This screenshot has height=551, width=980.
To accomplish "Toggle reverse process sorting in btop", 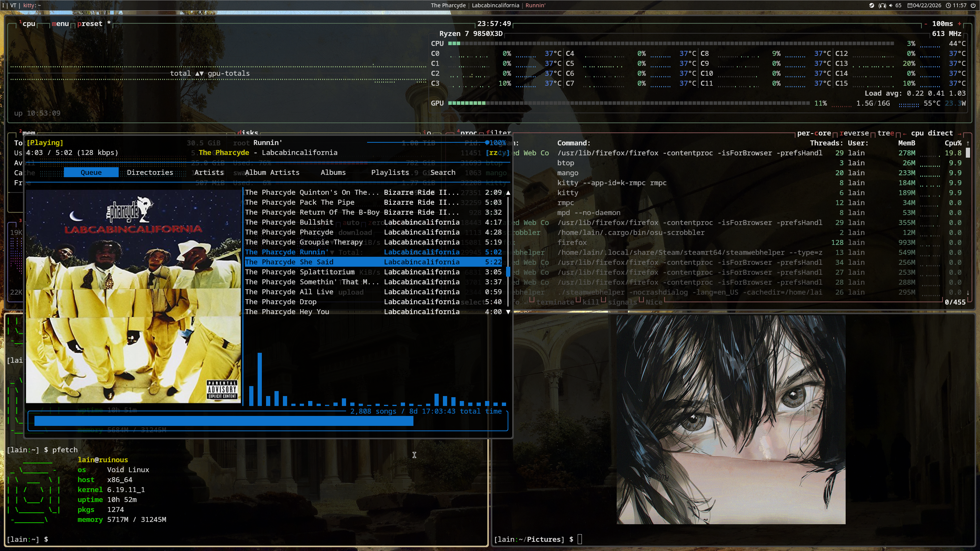I will [854, 133].
